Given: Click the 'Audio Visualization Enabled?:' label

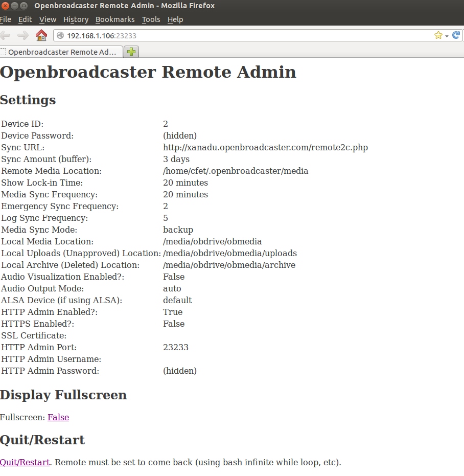Looking at the screenshot, I should (x=62, y=277).
